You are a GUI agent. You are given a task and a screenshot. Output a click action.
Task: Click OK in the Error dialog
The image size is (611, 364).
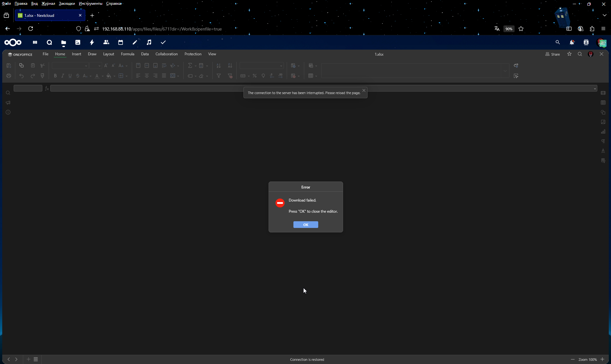point(305,225)
